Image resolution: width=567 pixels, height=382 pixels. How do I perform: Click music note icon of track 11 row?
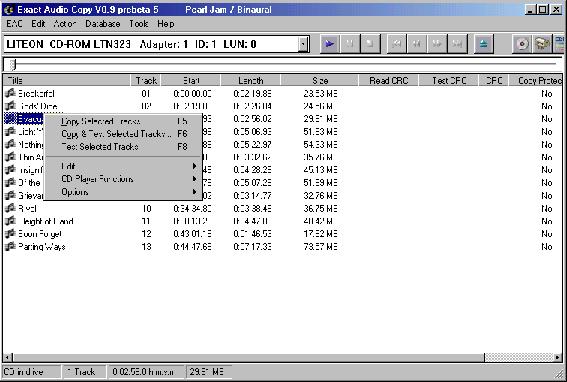[10, 221]
